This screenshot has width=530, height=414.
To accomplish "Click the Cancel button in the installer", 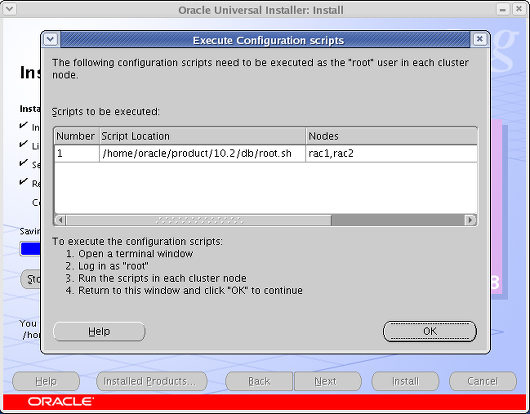I will click(483, 381).
